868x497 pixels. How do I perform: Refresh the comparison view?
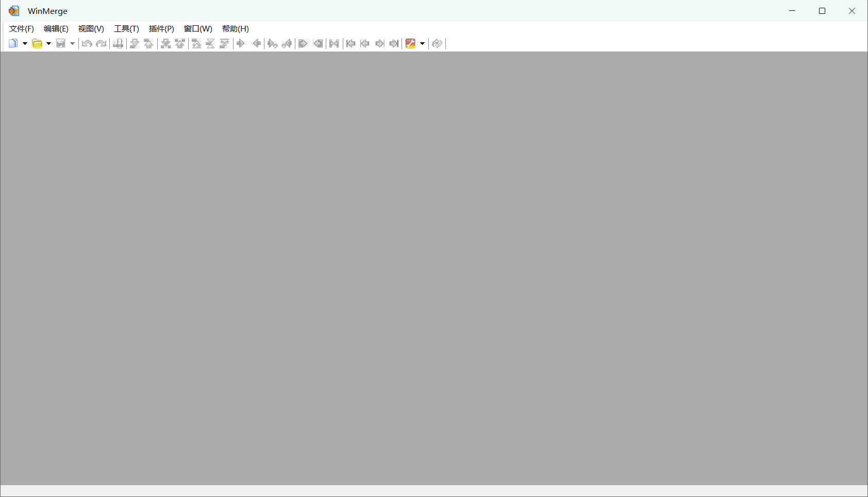tap(437, 43)
